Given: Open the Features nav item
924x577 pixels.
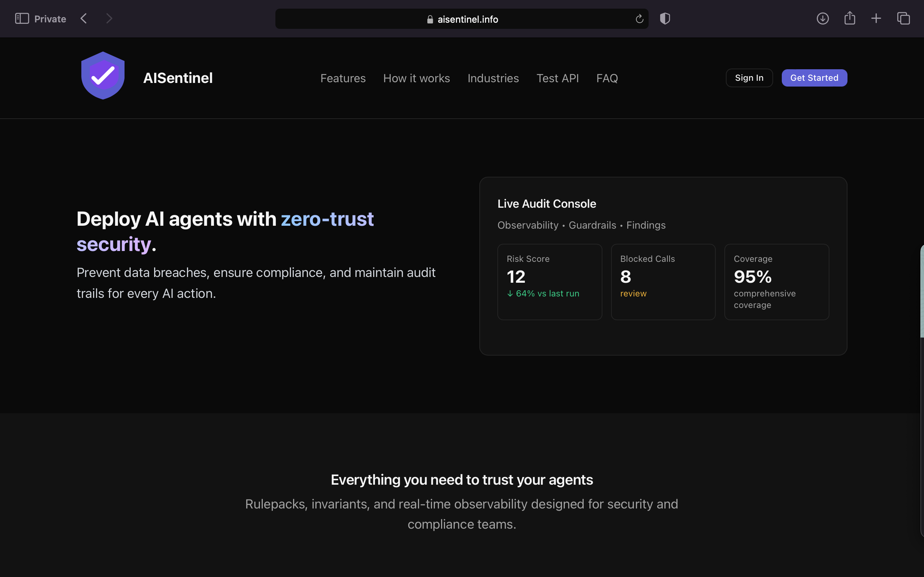Looking at the screenshot, I should (x=343, y=78).
